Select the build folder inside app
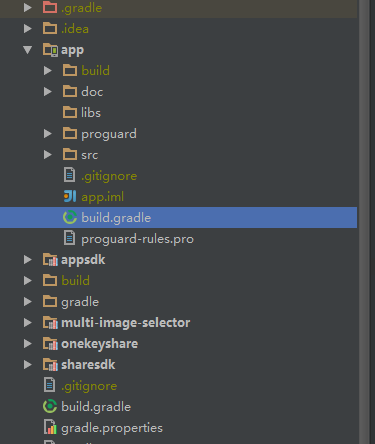This screenshot has height=444, width=375. click(95, 71)
